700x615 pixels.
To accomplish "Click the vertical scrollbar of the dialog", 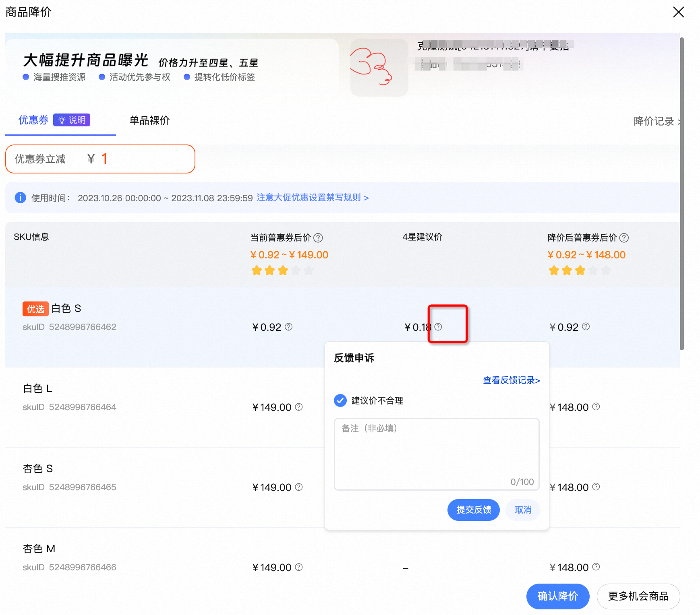I will point(682,193).
